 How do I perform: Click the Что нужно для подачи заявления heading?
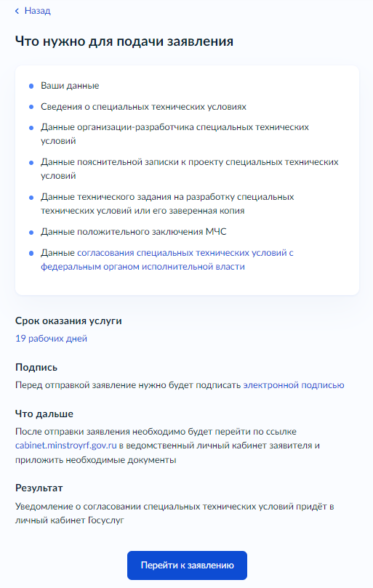(x=124, y=41)
